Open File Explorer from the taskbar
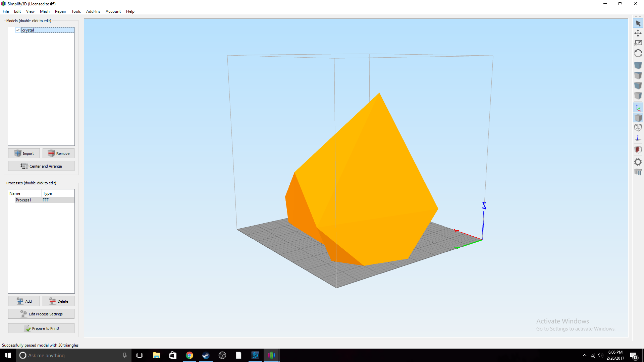 (x=156, y=355)
